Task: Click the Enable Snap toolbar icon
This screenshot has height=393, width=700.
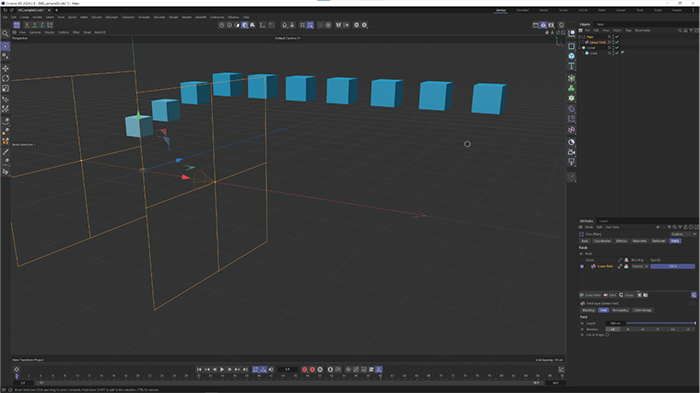Action: tap(284, 25)
